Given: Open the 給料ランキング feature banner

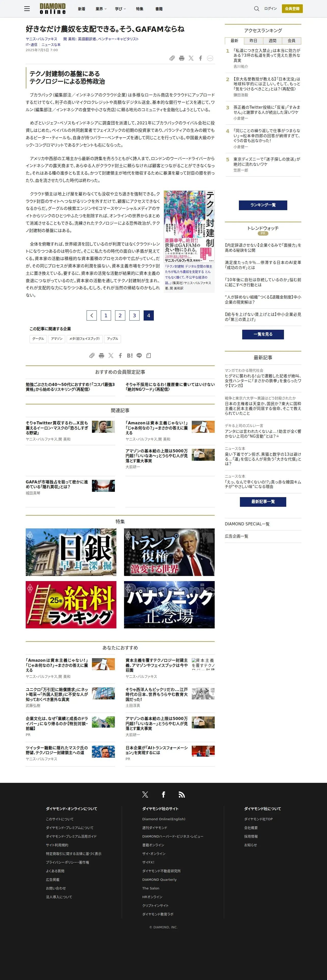Looking at the screenshot, I should click(x=71, y=604).
